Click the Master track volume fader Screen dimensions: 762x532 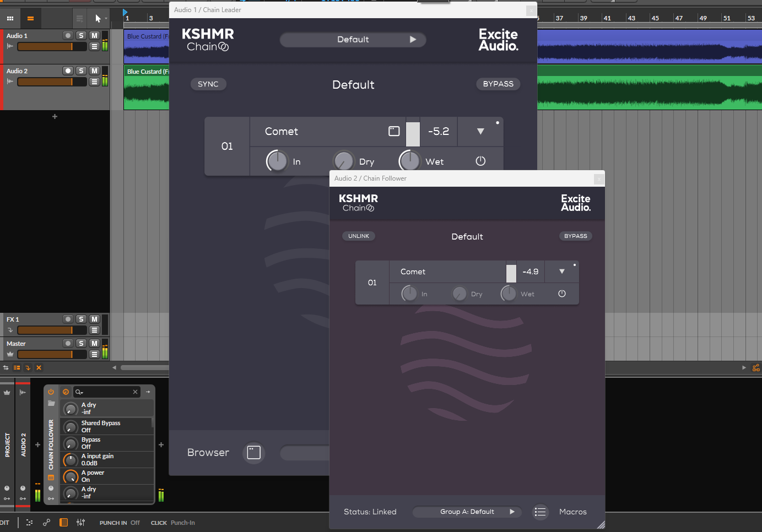(x=52, y=354)
